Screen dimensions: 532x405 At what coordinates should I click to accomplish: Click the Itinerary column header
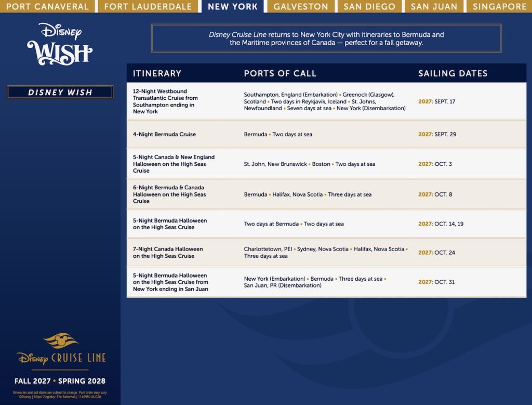tap(157, 73)
